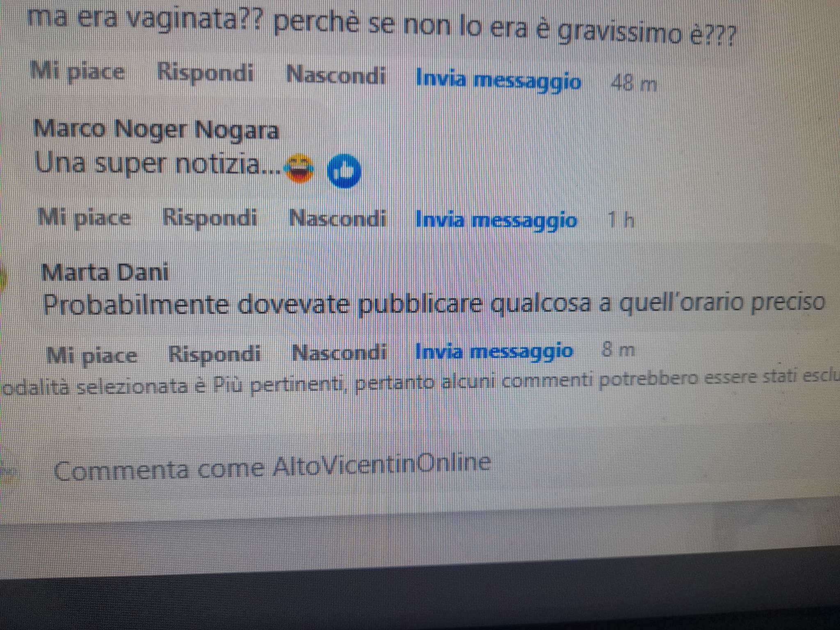The height and width of the screenshot is (630, 840).
Task: Open the 1 h timestamp on Marco's comment
Action: tap(621, 220)
